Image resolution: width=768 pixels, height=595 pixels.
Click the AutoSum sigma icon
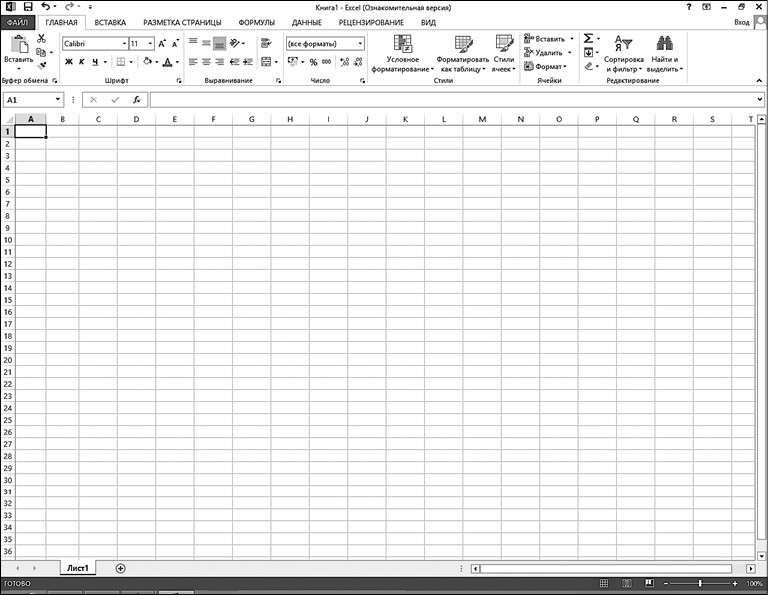(x=589, y=38)
